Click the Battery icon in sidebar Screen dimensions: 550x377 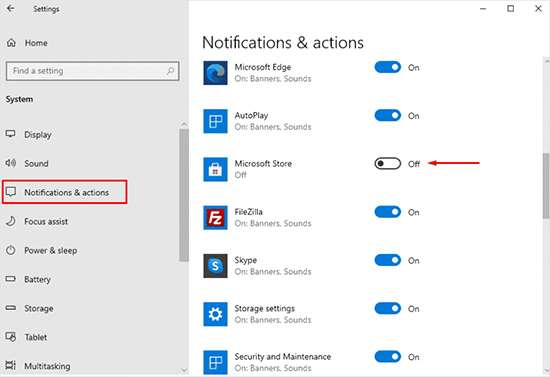11,279
